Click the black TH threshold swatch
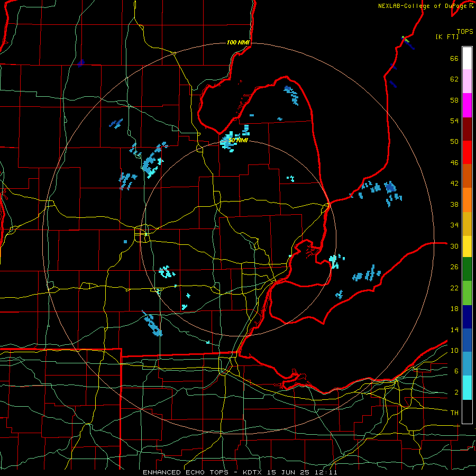476x476 pixels. [467, 411]
